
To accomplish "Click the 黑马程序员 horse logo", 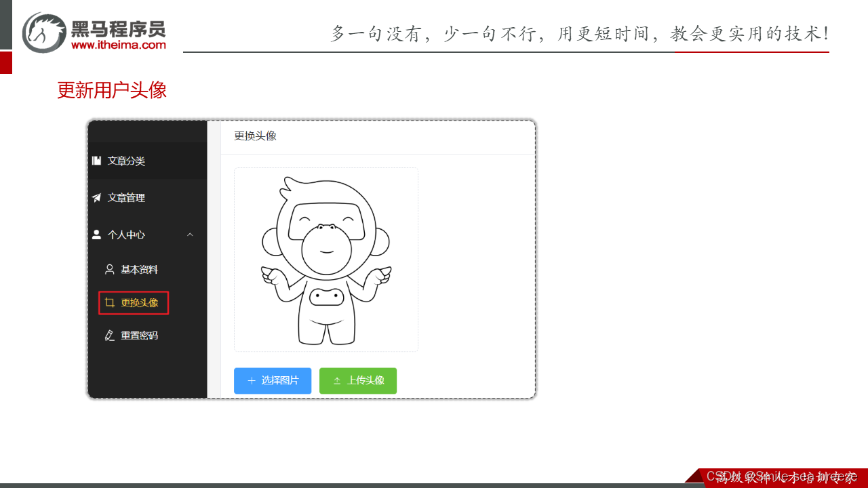I will [x=44, y=32].
